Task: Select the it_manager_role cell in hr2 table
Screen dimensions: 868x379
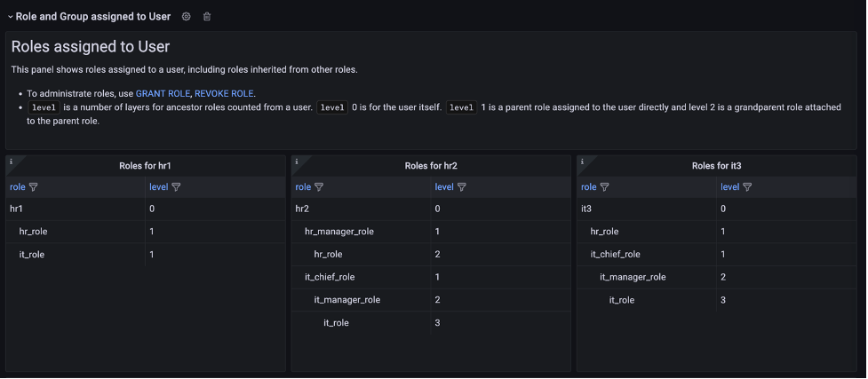Action: (346, 300)
